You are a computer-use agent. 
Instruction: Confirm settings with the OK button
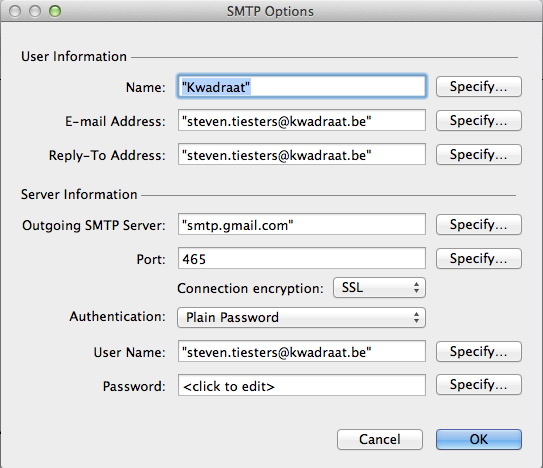pos(479,440)
